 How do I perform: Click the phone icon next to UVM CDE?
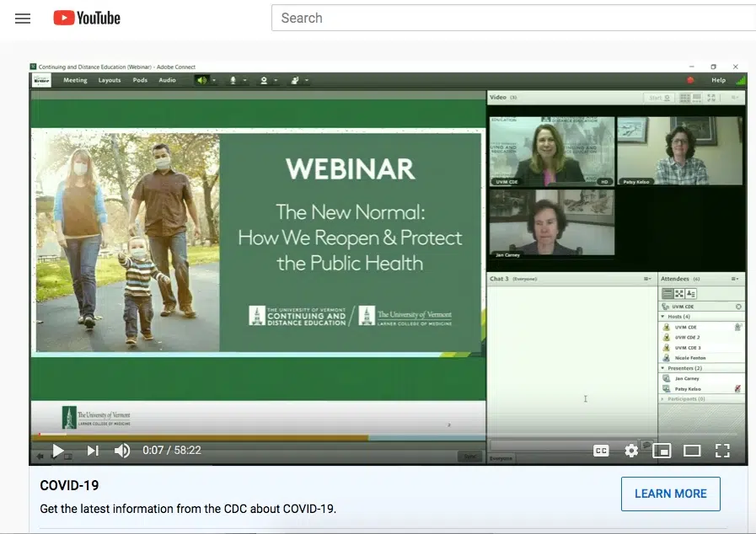point(666,307)
